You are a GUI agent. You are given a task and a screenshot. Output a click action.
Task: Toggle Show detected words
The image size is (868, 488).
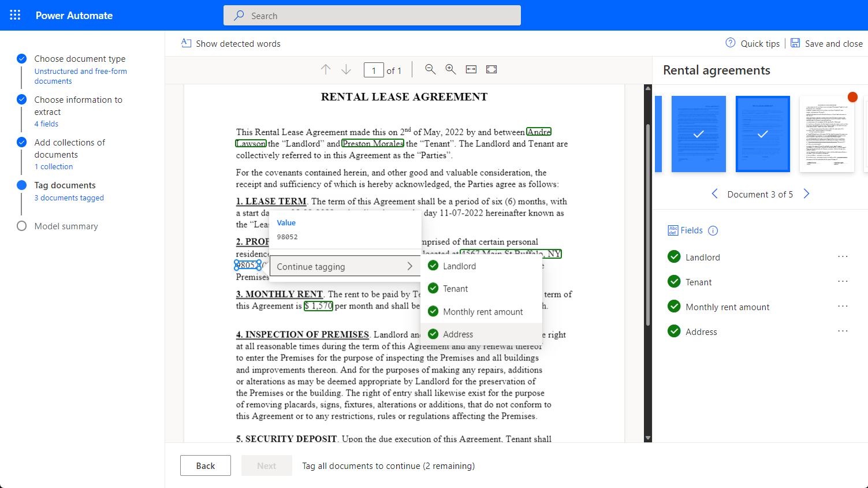tap(231, 43)
